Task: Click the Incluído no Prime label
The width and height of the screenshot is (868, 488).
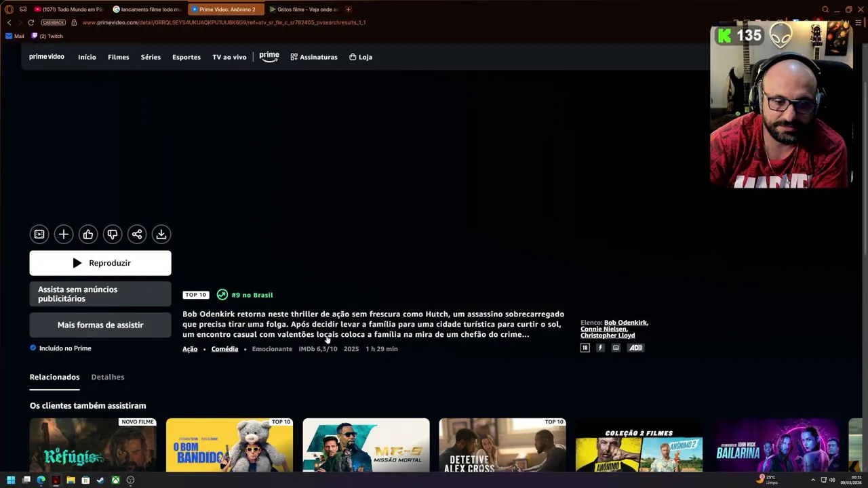Action: click(65, 348)
